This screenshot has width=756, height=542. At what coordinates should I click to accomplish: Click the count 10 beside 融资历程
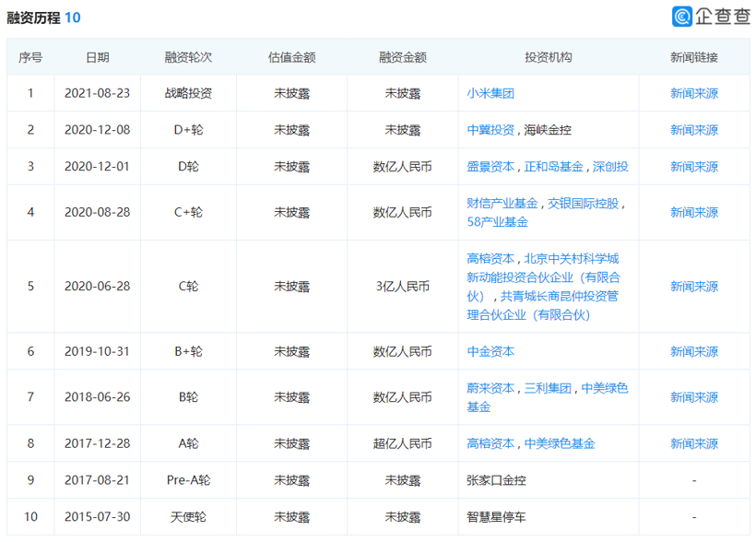coord(72,18)
